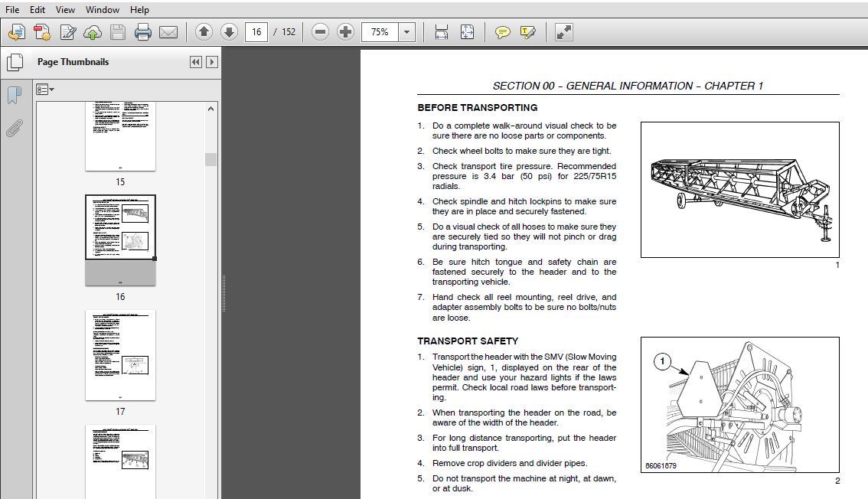Open the thumbnail options dropdown menu

click(x=45, y=89)
